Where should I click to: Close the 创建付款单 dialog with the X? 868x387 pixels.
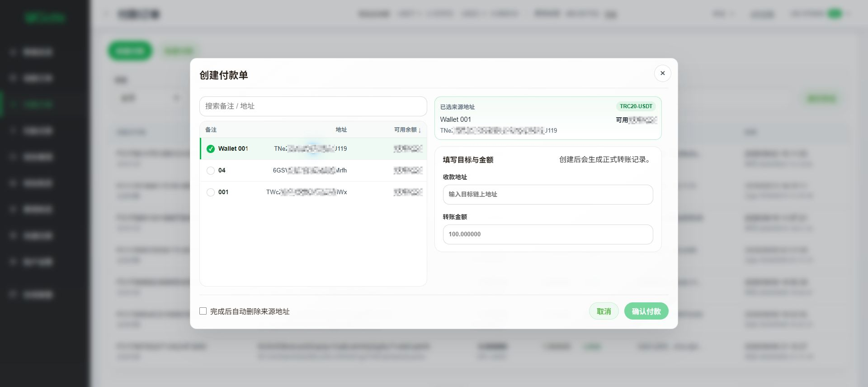point(662,73)
